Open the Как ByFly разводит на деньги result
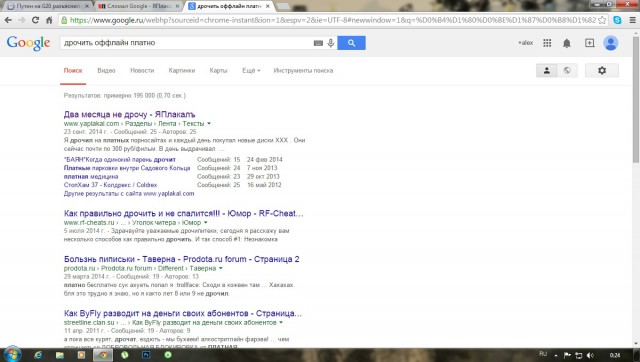640x362 pixels. [183, 313]
